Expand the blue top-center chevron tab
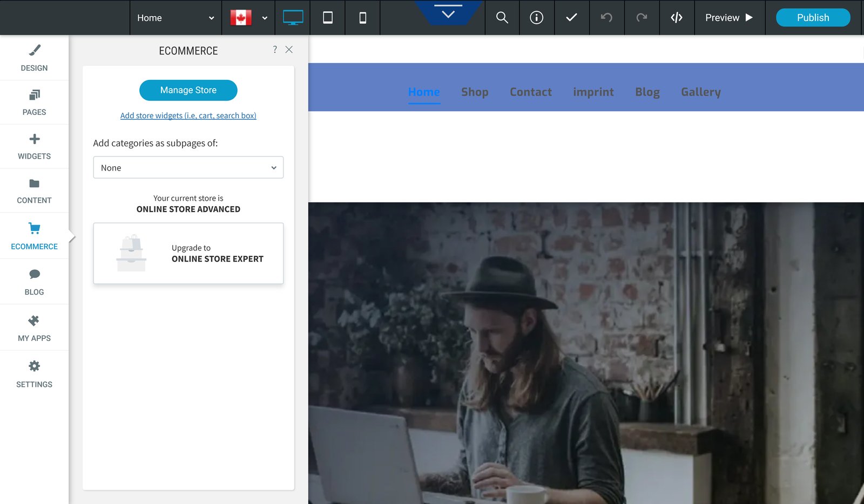Image resolution: width=864 pixels, height=504 pixels. pyautogui.click(x=448, y=13)
